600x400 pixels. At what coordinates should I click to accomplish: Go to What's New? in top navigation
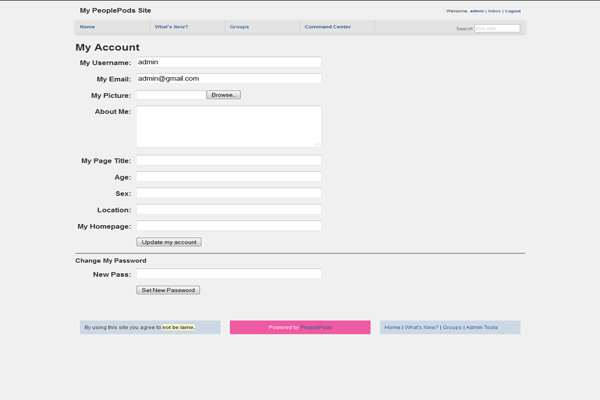171,27
